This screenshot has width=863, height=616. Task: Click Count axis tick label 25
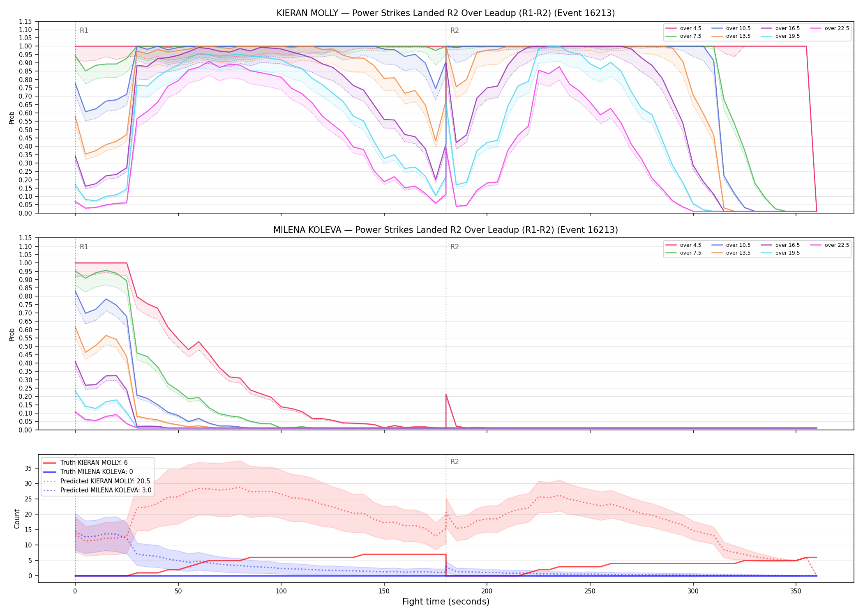[28, 499]
